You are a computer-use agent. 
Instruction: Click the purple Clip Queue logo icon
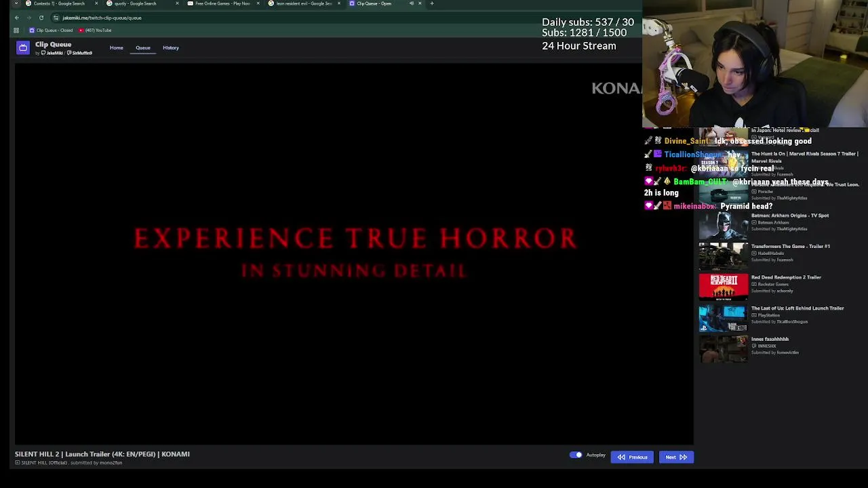[x=23, y=47]
